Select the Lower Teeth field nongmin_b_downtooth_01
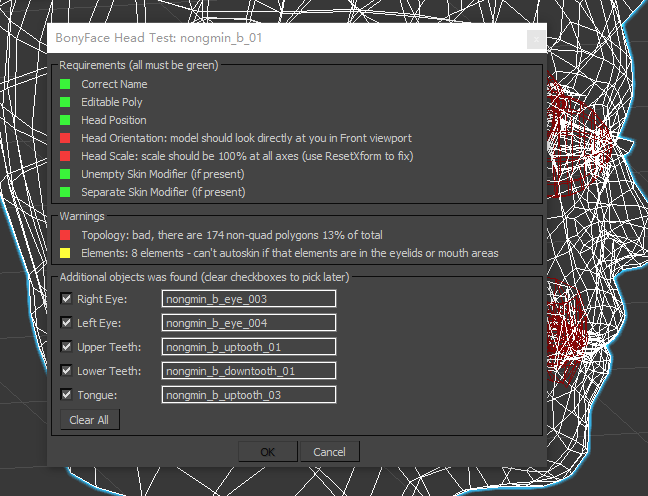Screen dimensions: 648x496 (249, 371)
